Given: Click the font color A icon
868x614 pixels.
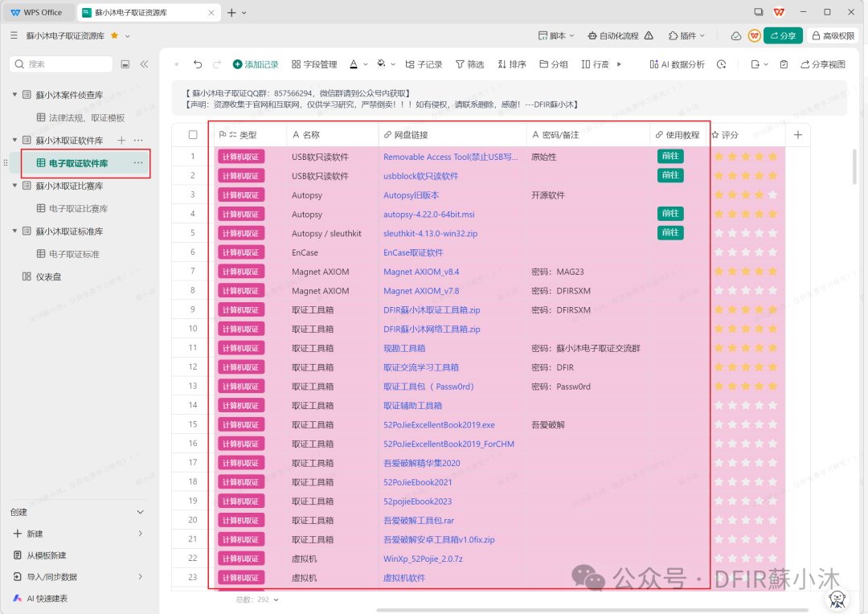Looking at the screenshot, I should coord(354,64).
